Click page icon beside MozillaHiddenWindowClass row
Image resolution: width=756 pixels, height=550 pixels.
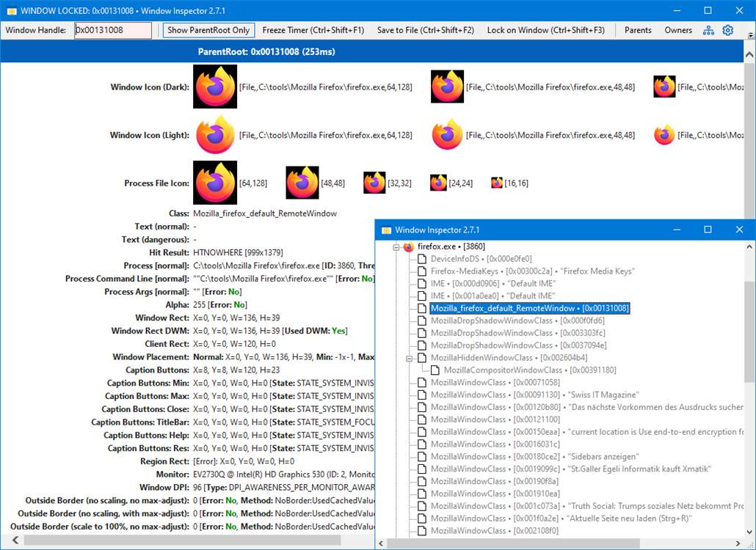(x=422, y=358)
